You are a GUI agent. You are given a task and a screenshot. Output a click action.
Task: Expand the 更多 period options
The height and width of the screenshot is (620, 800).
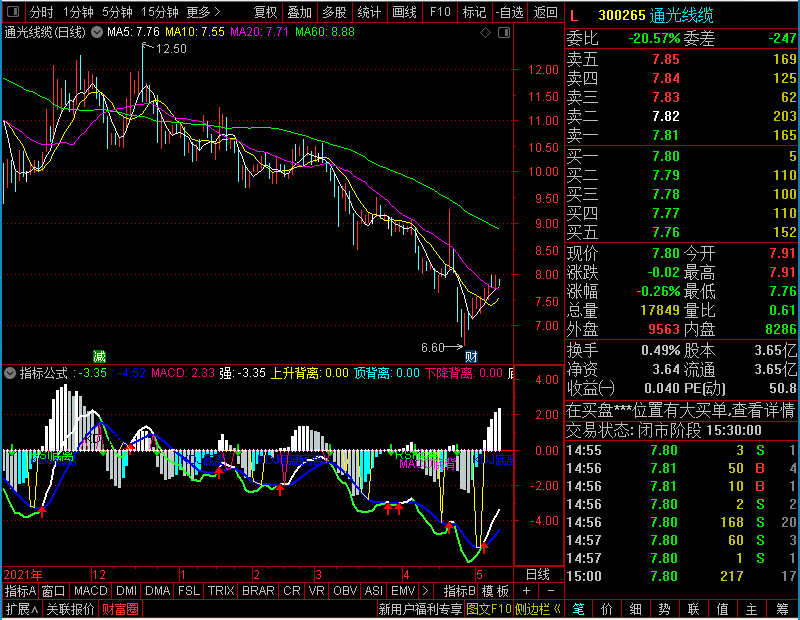(203, 12)
